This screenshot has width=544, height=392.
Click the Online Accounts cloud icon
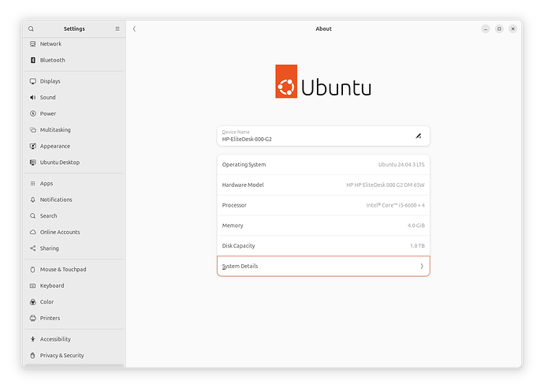(32, 232)
